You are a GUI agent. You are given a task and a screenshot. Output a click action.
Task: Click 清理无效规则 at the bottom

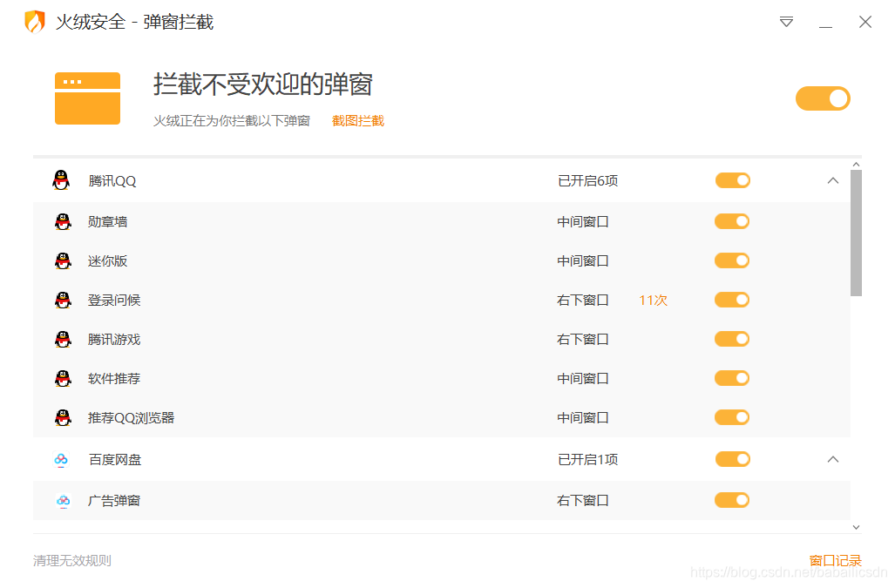pyautogui.click(x=72, y=561)
